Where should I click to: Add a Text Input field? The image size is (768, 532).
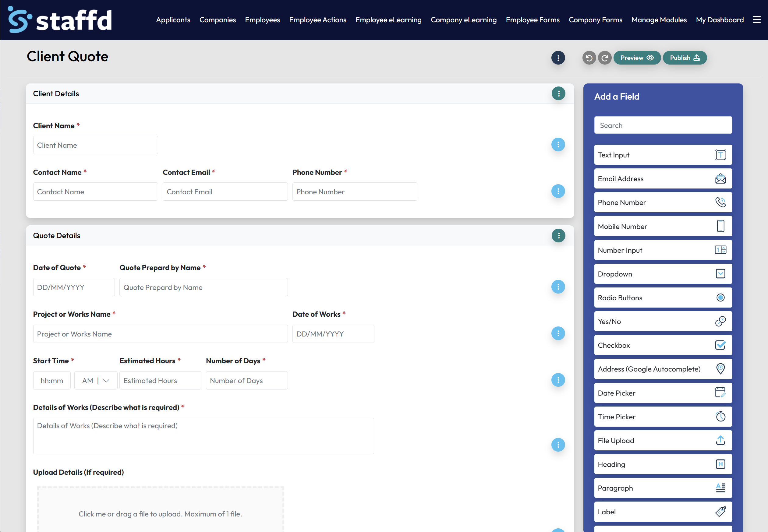663,155
